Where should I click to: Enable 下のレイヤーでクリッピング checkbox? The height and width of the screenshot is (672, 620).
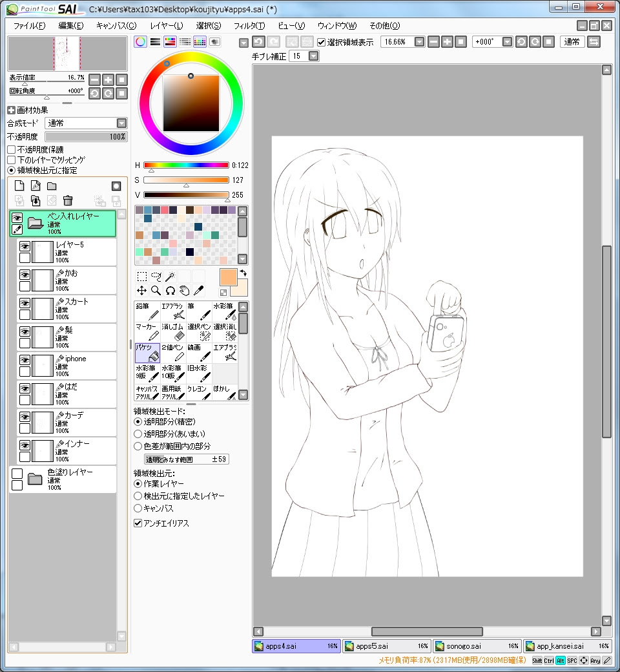pyautogui.click(x=12, y=160)
